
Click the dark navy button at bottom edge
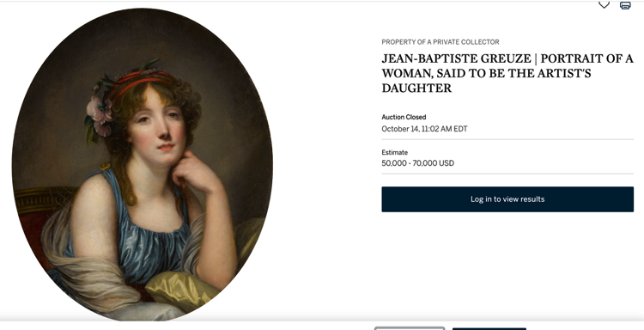click(x=489, y=329)
